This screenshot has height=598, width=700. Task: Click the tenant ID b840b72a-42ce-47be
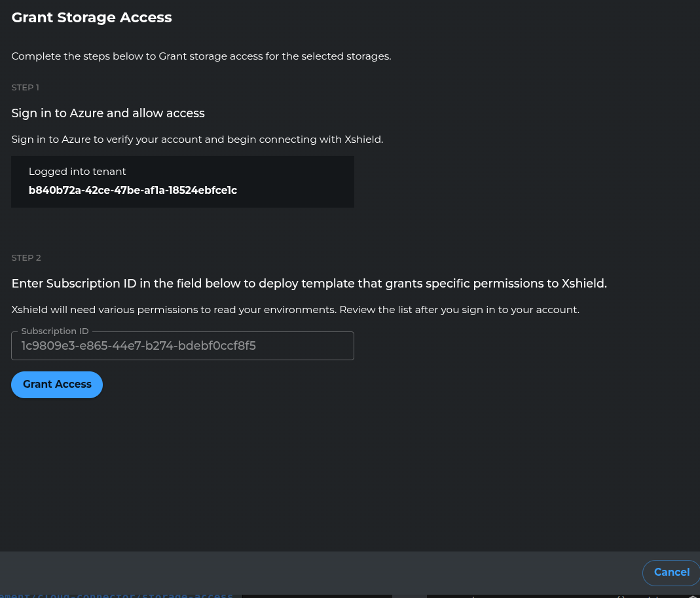click(x=132, y=190)
